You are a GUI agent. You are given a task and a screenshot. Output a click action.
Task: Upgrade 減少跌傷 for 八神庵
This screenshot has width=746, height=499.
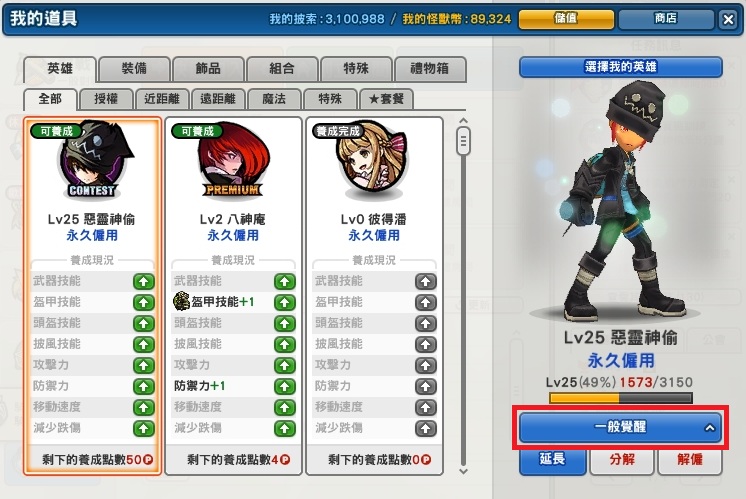[x=285, y=428]
